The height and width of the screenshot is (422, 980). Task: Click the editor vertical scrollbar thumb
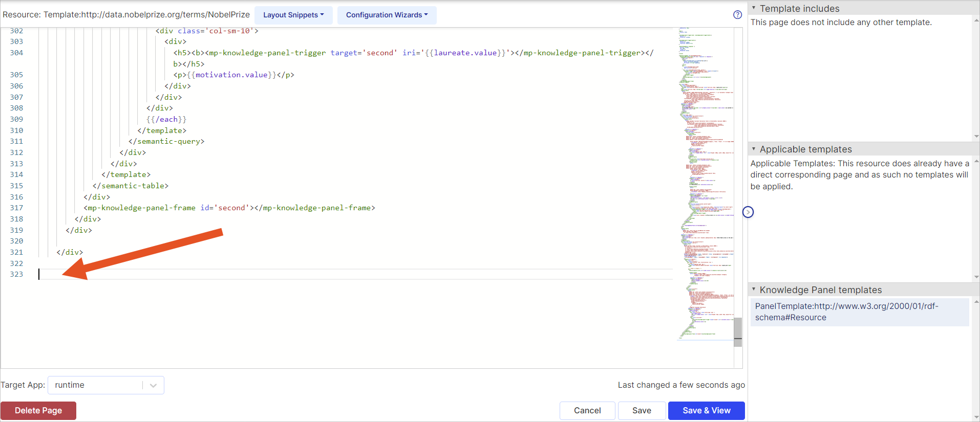click(x=738, y=332)
